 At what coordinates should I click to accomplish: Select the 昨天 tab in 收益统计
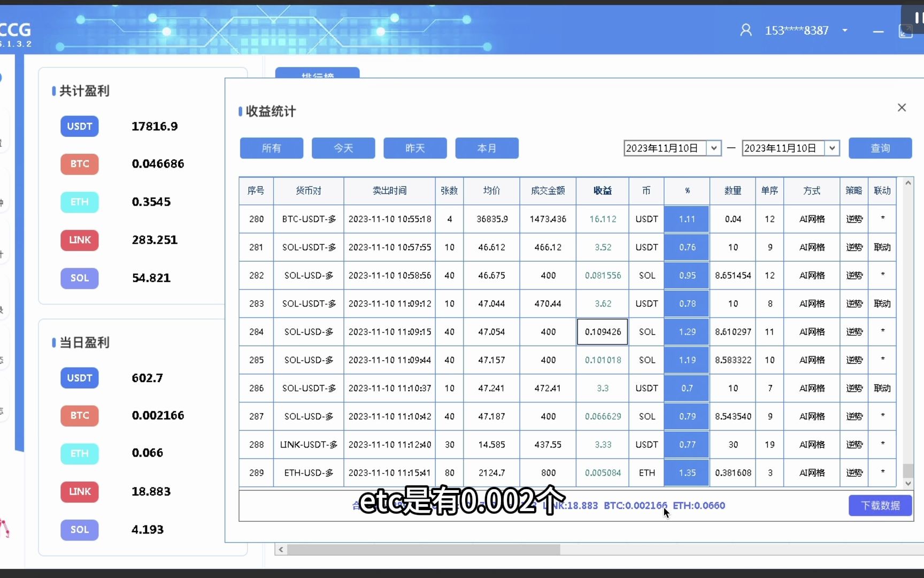tap(415, 148)
